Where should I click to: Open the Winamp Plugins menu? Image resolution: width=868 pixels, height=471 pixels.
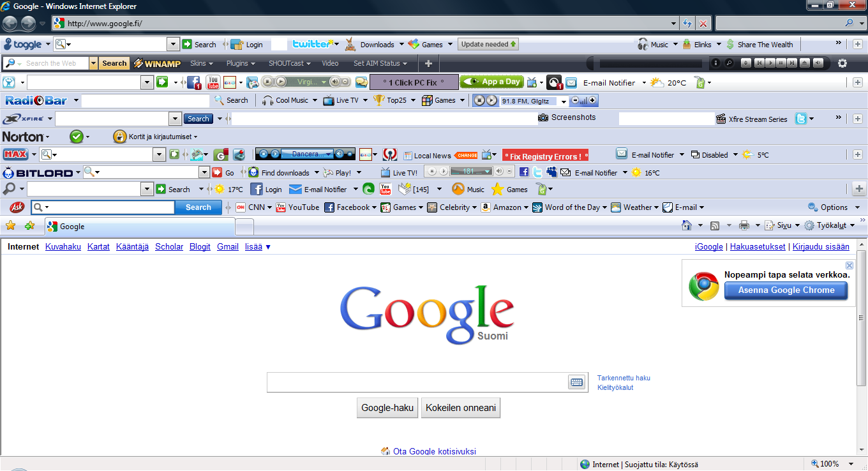point(241,63)
